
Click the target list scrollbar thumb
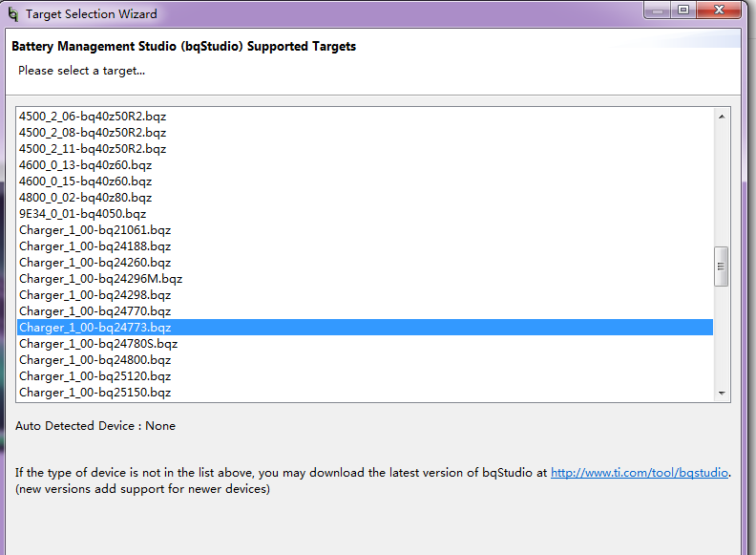(722, 267)
